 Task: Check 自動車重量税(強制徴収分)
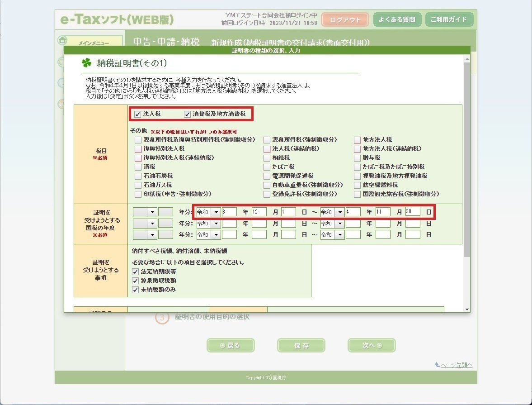pyautogui.click(x=267, y=185)
